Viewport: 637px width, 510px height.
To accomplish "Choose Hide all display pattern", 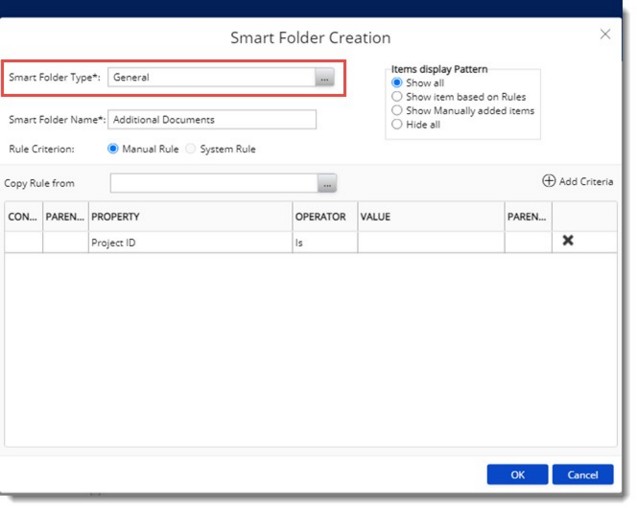I will 397,124.
